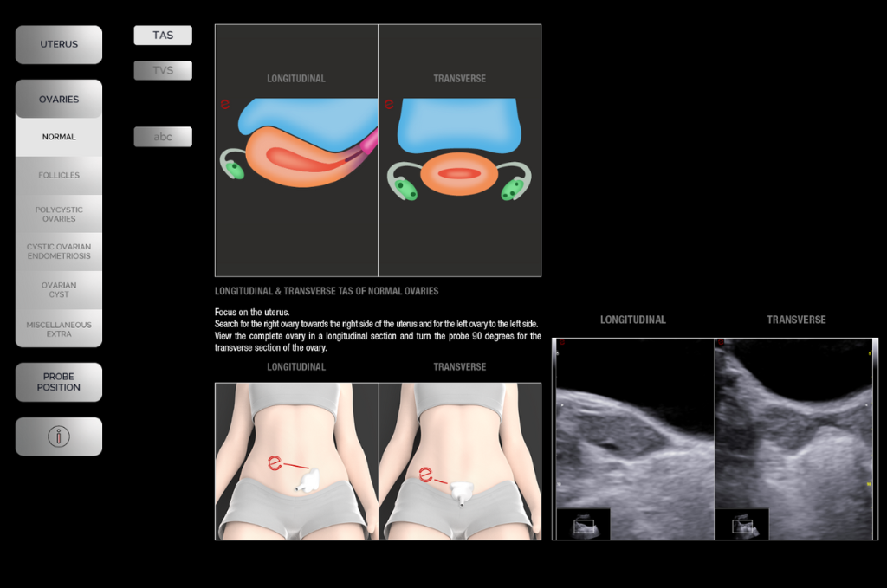Choose the Normal ovaries topic
Viewport: 887px width, 588px height.
click(x=59, y=137)
